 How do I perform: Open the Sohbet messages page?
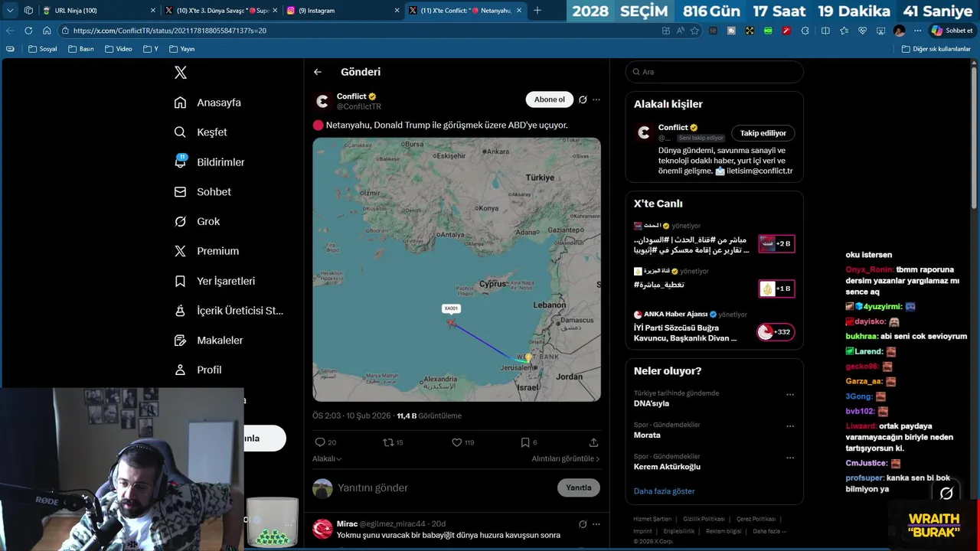pyautogui.click(x=202, y=192)
